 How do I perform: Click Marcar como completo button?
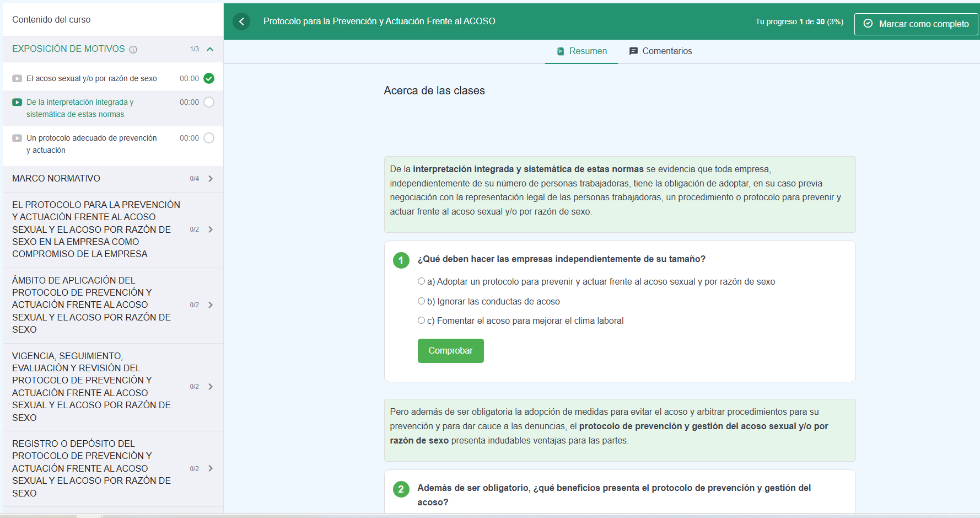(x=916, y=24)
